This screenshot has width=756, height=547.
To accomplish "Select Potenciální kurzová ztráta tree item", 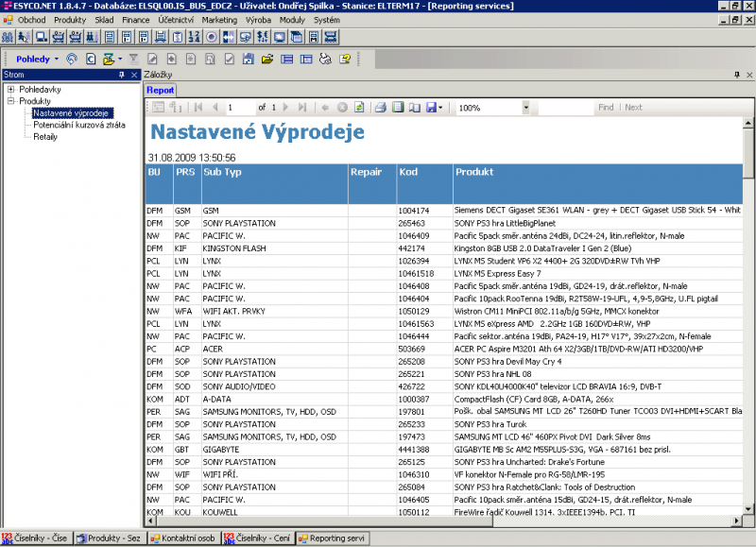I will (x=78, y=125).
